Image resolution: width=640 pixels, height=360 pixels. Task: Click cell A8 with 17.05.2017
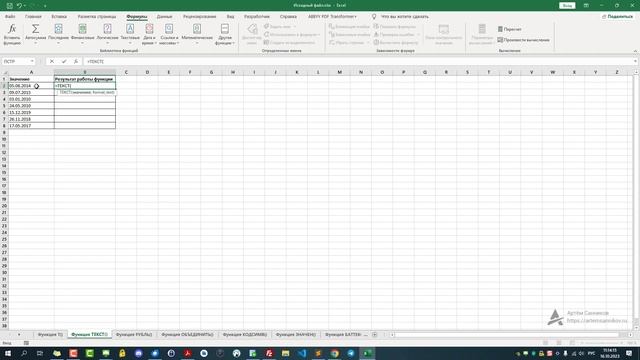(31, 126)
